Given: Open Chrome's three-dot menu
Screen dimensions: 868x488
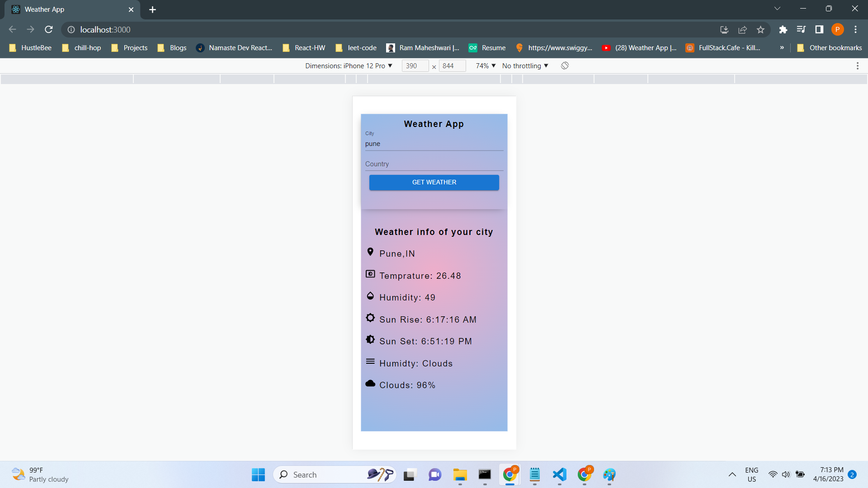Looking at the screenshot, I should pos(855,29).
